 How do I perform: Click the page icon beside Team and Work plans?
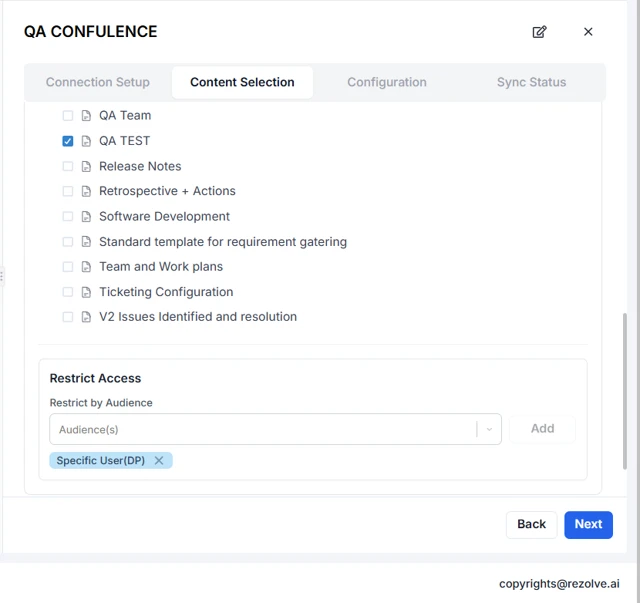coord(86,267)
